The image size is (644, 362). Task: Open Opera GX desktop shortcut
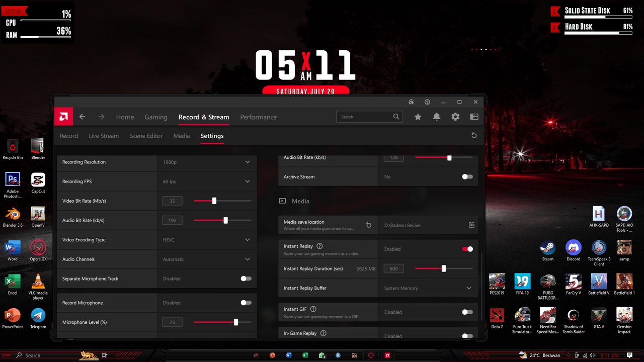[x=38, y=250]
